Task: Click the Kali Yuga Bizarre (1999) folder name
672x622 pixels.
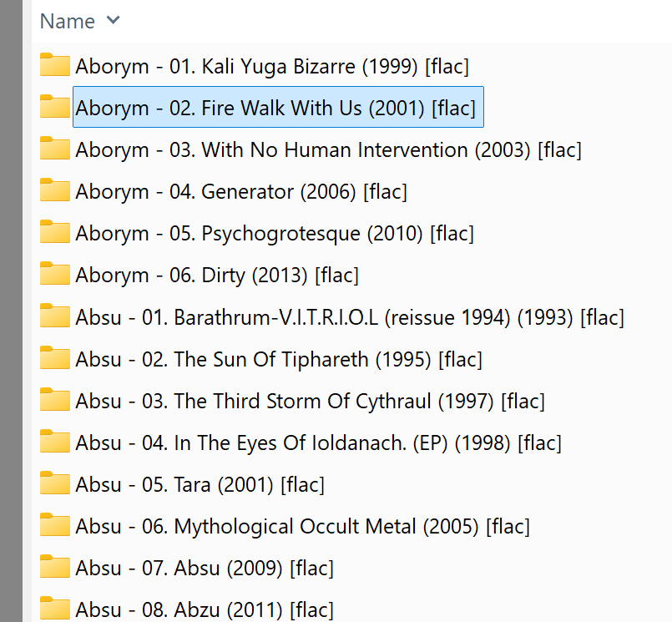Action: (271, 66)
